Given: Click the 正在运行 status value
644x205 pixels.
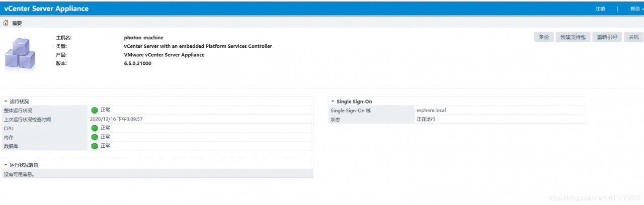Looking at the screenshot, I should (426, 119).
